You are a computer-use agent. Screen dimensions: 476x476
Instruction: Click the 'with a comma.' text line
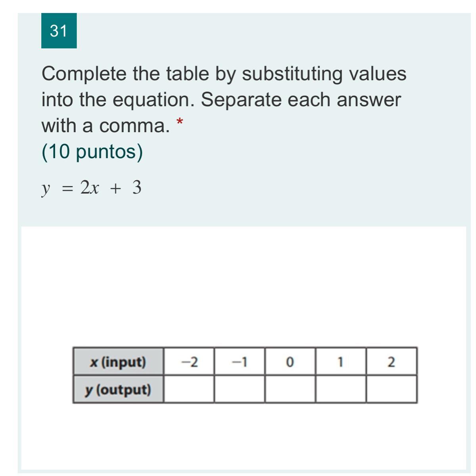(x=106, y=126)
